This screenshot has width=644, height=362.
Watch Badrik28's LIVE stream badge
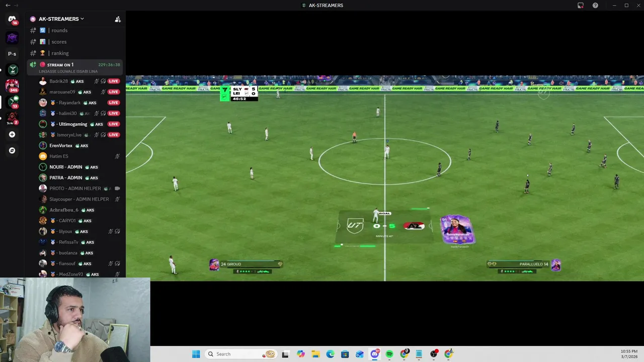(114, 81)
